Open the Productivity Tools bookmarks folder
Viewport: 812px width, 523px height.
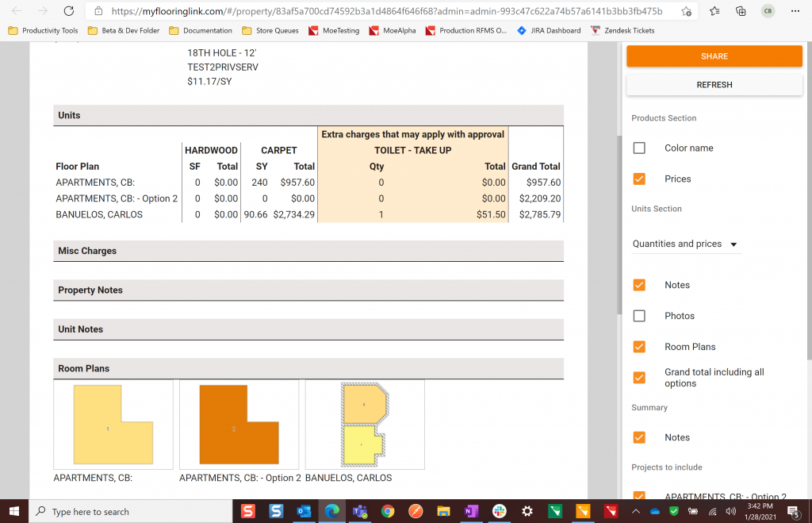(44, 30)
